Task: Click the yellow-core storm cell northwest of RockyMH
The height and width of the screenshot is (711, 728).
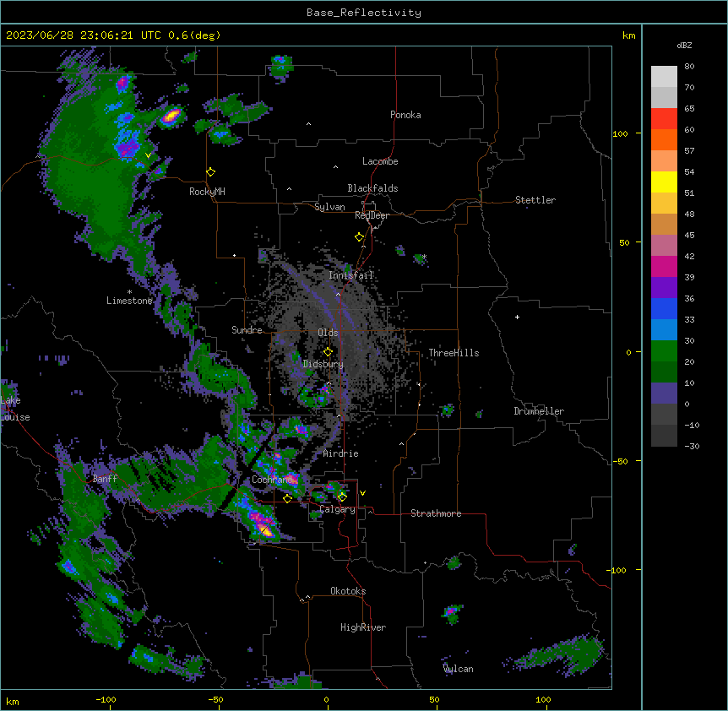Action: (171, 115)
